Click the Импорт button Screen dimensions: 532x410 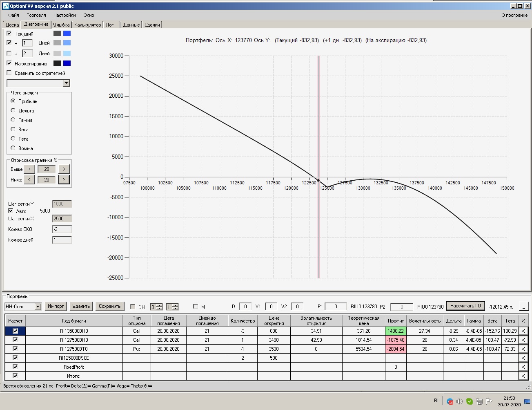point(56,306)
